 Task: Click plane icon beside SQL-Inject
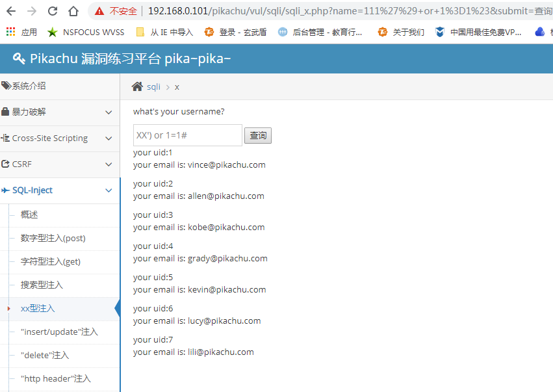[x=5, y=190]
